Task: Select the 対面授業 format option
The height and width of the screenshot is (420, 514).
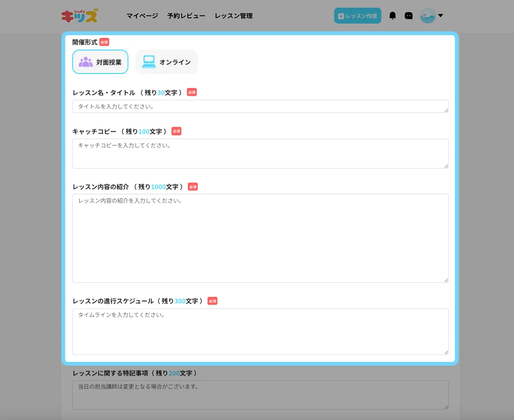Action: 100,62
